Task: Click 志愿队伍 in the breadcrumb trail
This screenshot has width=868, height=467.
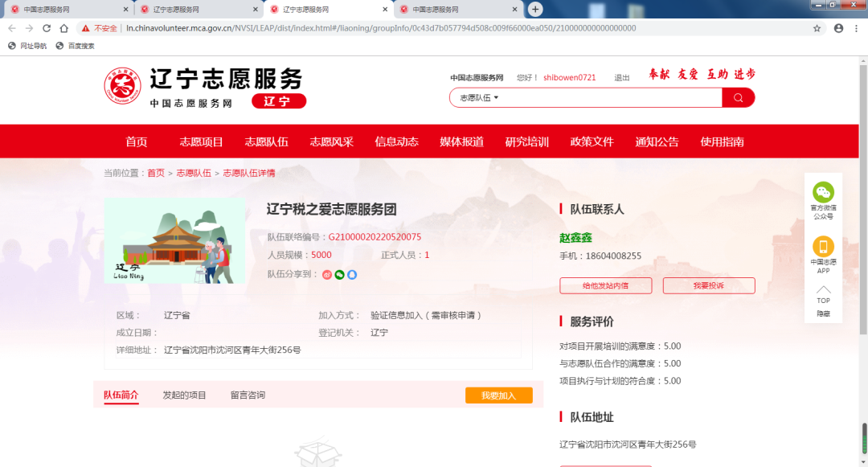Action: [x=193, y=173]
